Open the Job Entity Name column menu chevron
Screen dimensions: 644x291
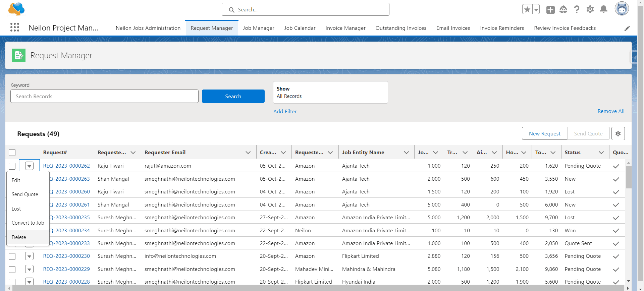click(x=406, y=153)
